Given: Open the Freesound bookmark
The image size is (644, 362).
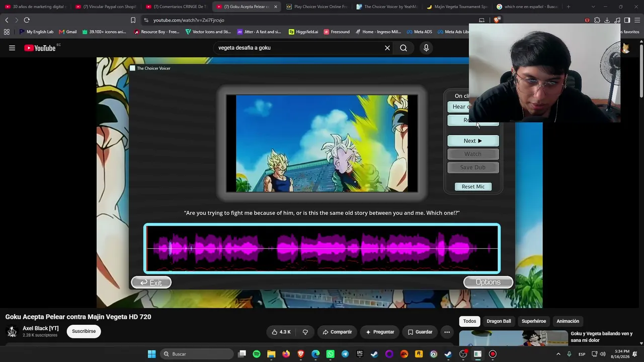Looking at the screenshot, I should 337,32.
